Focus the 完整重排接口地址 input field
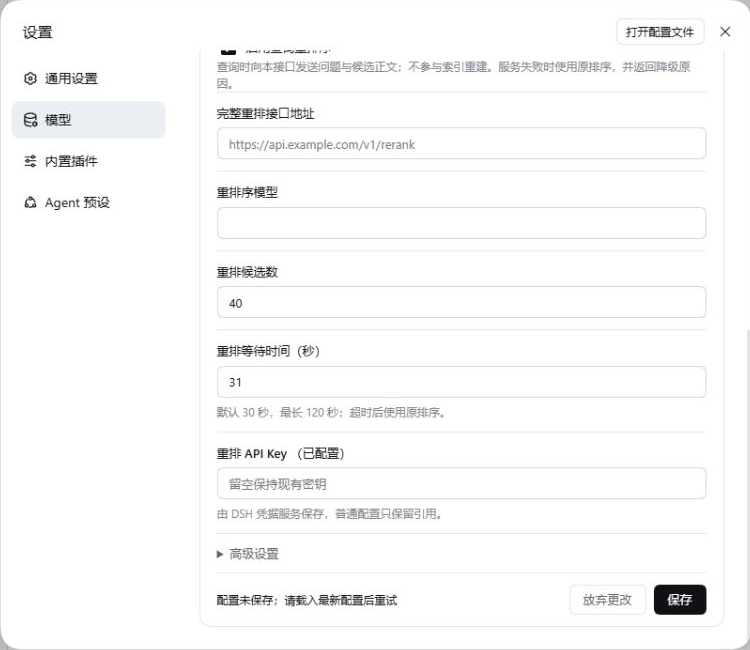Viewport: 750px width, 650px height. (x=461, y=143)
